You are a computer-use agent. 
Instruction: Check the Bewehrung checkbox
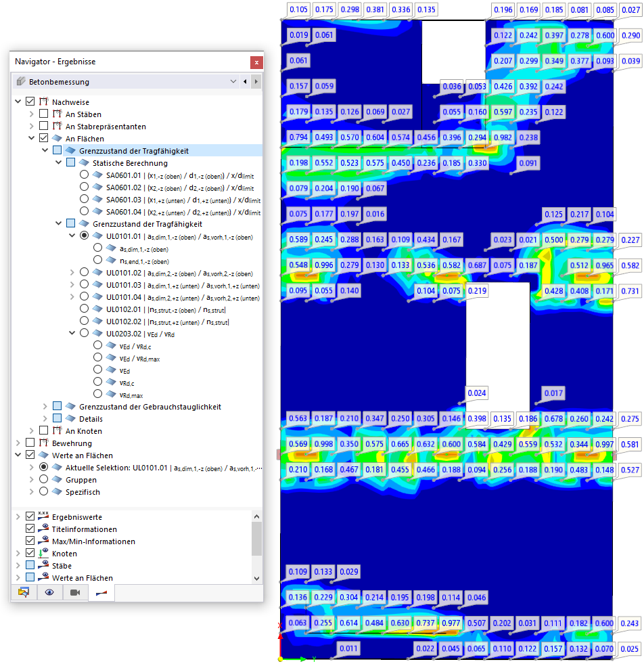coord(30,443)
